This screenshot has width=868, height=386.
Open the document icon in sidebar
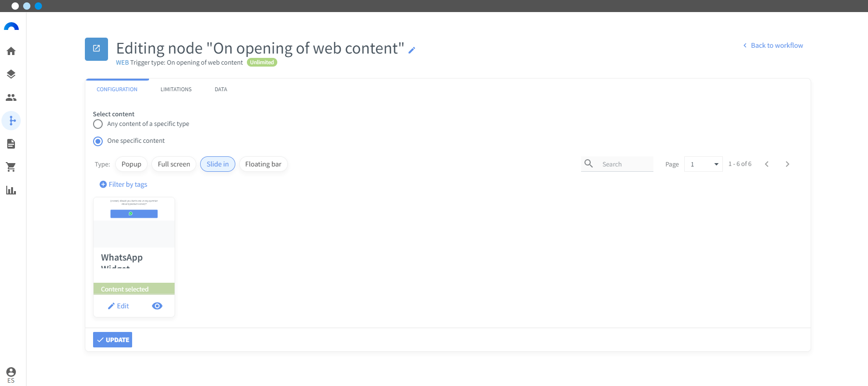point(11,144)
